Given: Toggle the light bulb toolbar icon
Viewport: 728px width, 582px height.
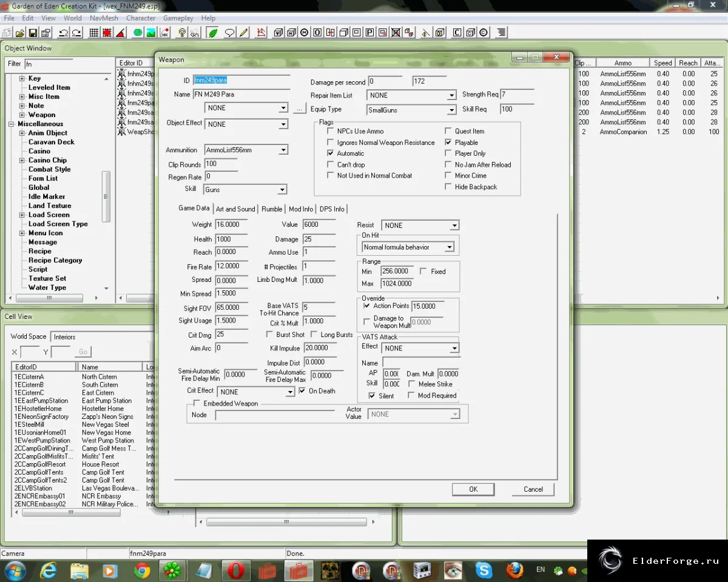Looking at the screenshot, I should click(182, 33).
